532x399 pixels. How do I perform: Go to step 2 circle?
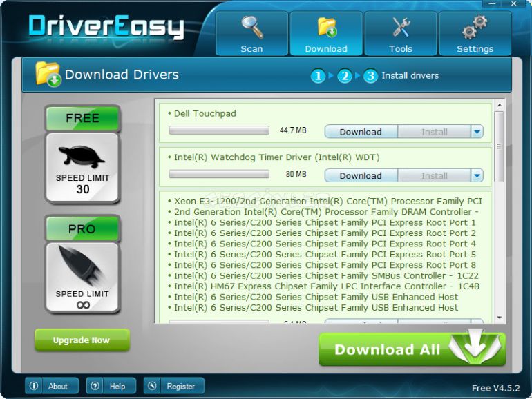pyautogui.click(x=344, y=76)
